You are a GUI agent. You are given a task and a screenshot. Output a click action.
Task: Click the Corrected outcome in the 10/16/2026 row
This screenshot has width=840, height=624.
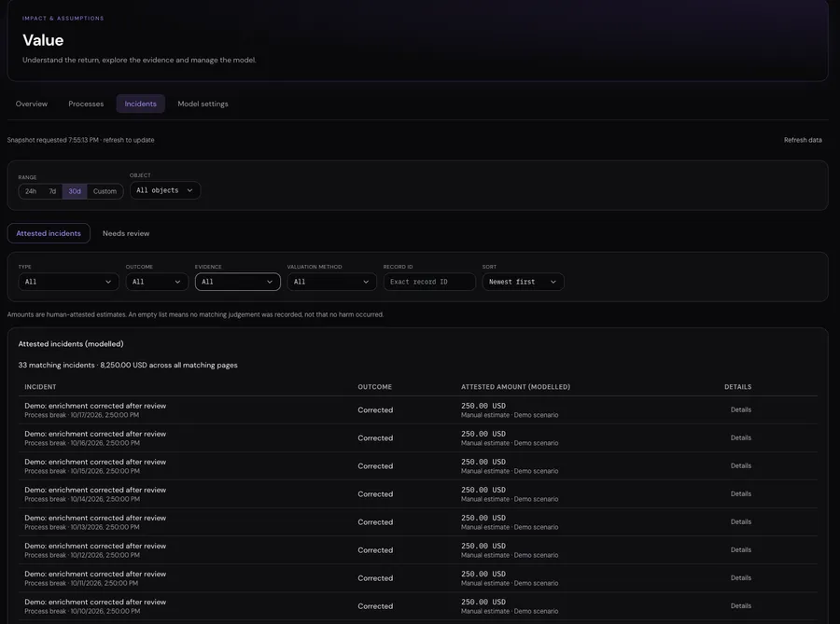(375, 438)
